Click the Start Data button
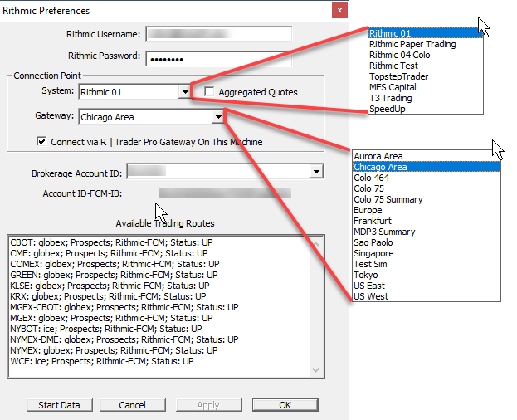Viewport: 517px width, 420px height. [x=59, y=405]
